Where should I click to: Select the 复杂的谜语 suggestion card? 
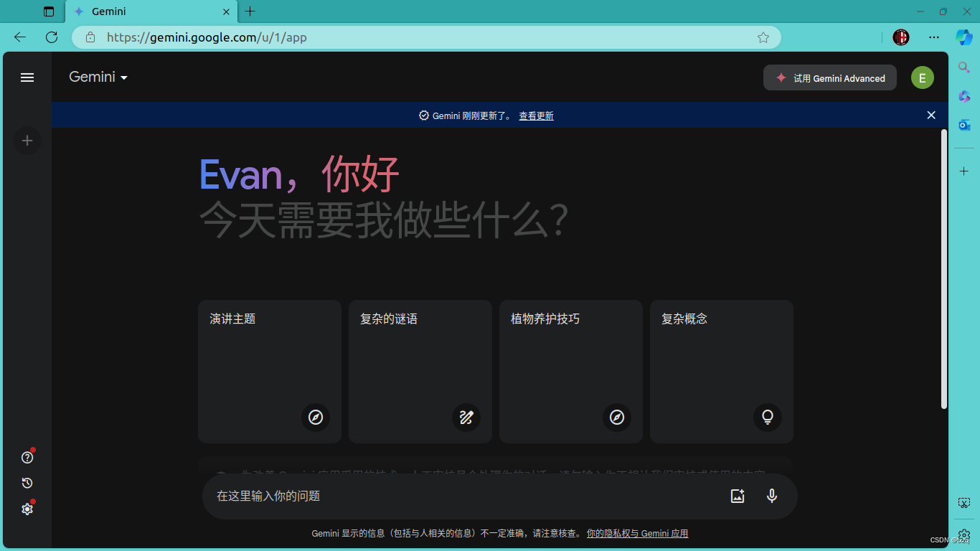pos(420,372)
